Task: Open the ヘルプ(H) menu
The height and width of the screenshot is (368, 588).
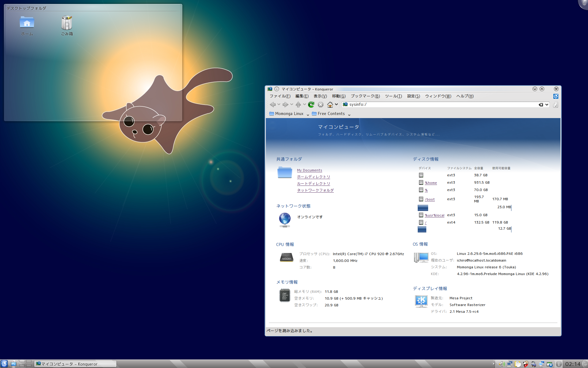Action: click(465, 96)
